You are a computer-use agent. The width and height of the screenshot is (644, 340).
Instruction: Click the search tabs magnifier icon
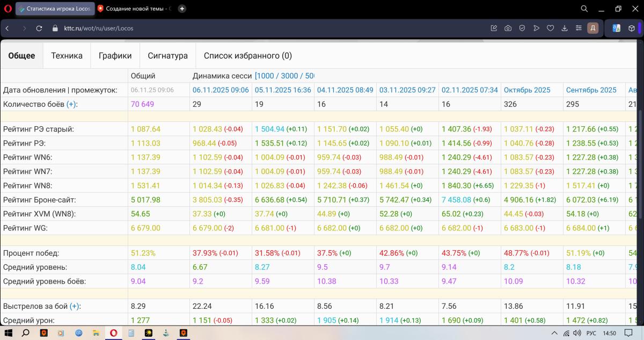pos(584,9)
